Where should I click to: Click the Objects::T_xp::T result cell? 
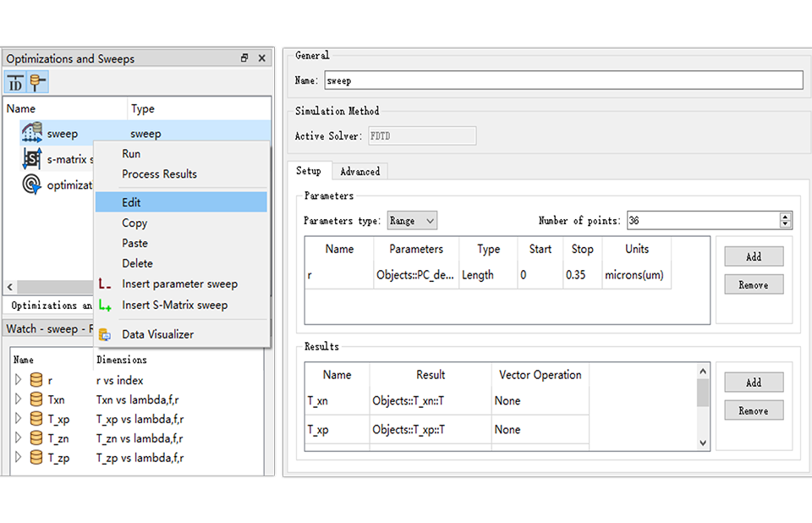click(x=431, y=430)
